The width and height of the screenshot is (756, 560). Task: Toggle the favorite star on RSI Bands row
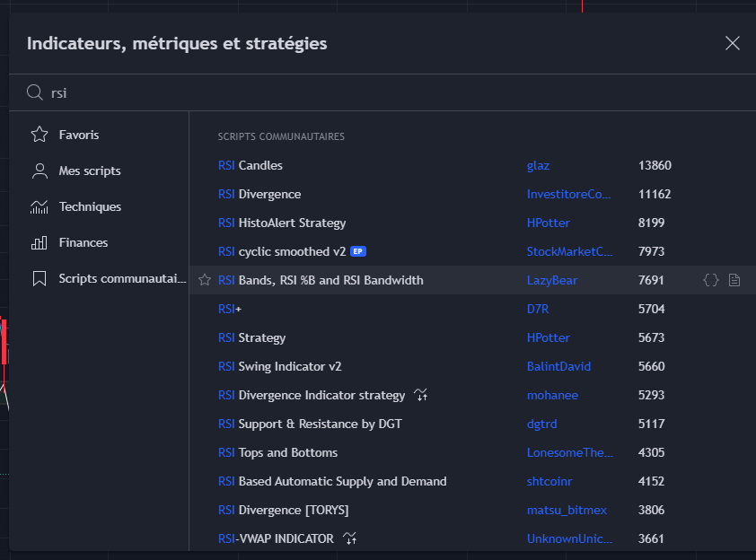pos(205,279)
